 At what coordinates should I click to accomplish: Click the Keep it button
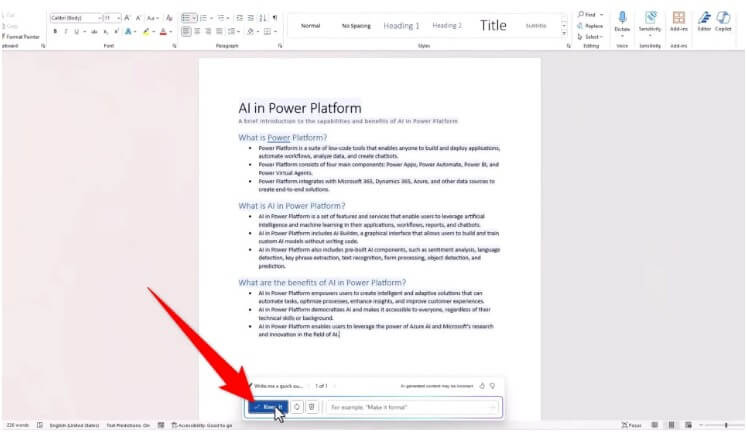268,407
